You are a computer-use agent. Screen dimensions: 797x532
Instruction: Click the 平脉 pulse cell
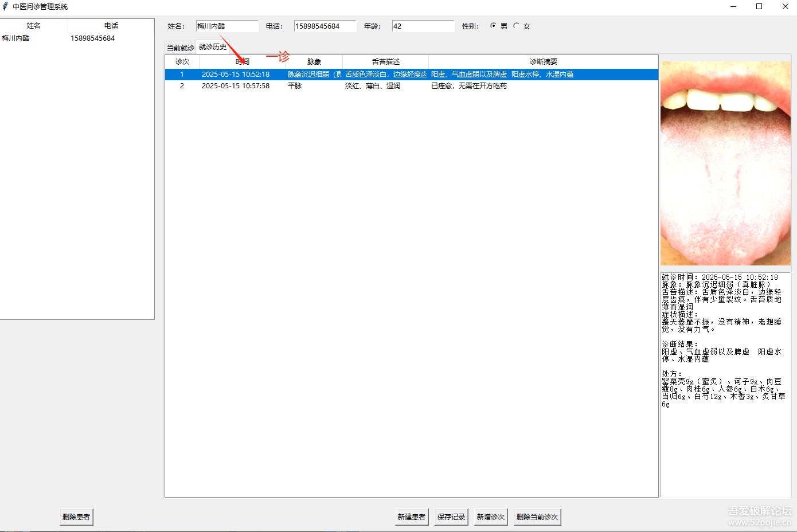[x=295, y=86]
